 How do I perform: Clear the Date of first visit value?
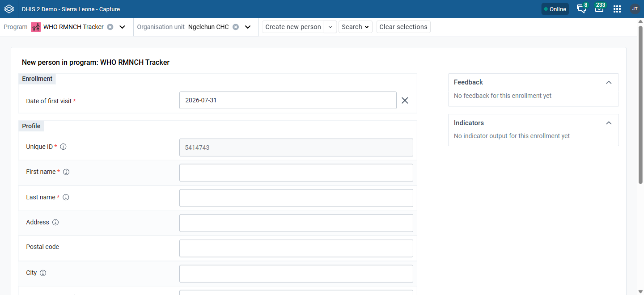click(x=405, y=101)
